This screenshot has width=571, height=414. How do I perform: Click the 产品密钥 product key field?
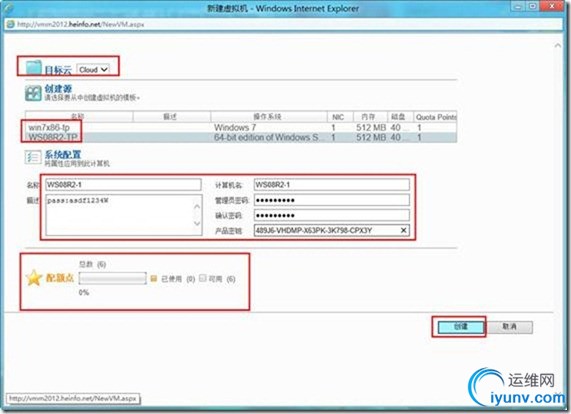point(332,230)
